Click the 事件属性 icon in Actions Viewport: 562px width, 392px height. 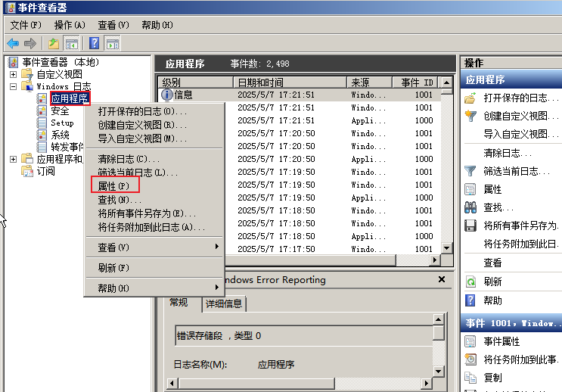(470, 341)
